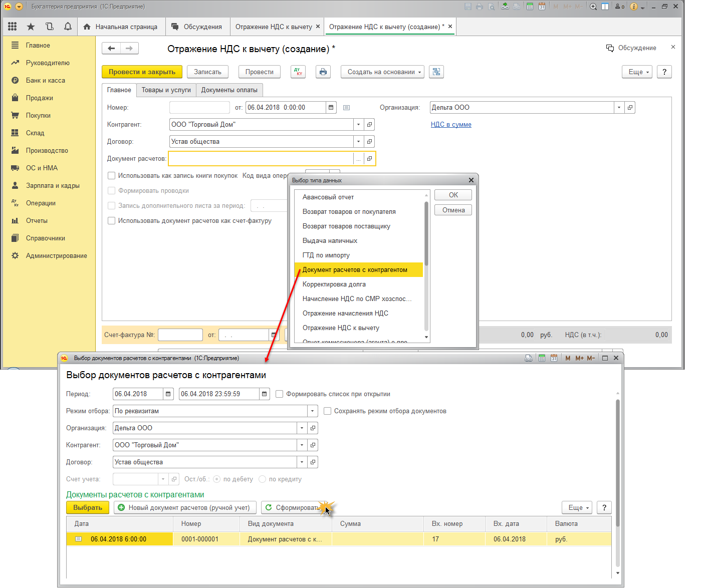Show notifications bell icon

[x=68, y=27]
